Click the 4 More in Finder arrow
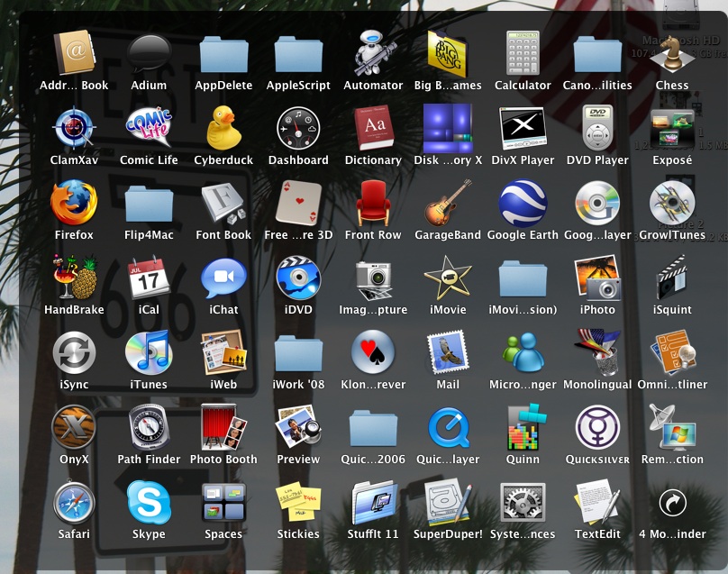The height and width of the screenshot is (574, 728). (672, 502)
